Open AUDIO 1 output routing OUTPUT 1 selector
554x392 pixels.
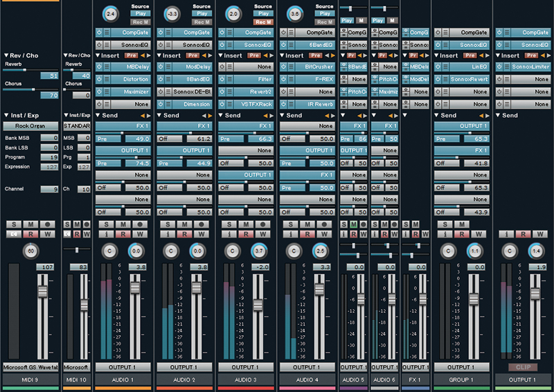(123, 367)
